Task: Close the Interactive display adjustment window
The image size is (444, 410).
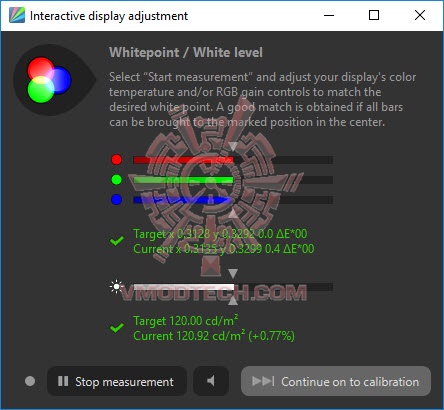Action: pos(420,15)
